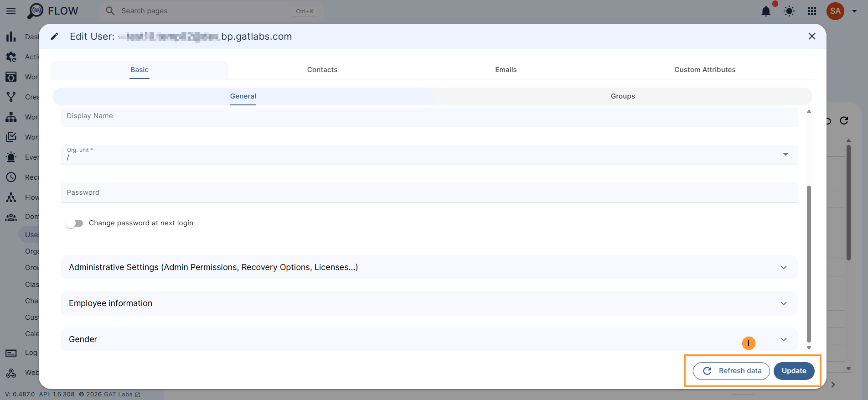This screenshot has height=400, width=868.
Task: Click the checklist approval icon in sidebar
Action: (x=11, y=137)
